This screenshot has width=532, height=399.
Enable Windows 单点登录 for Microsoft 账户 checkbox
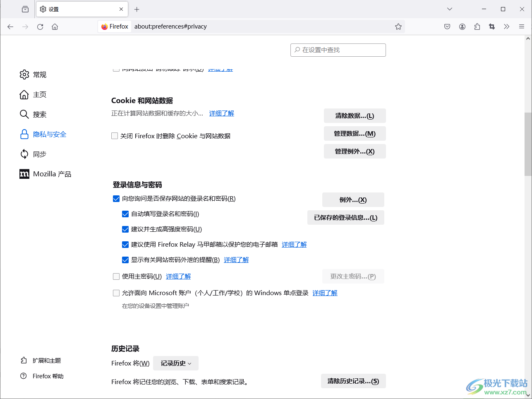(116, 293)
